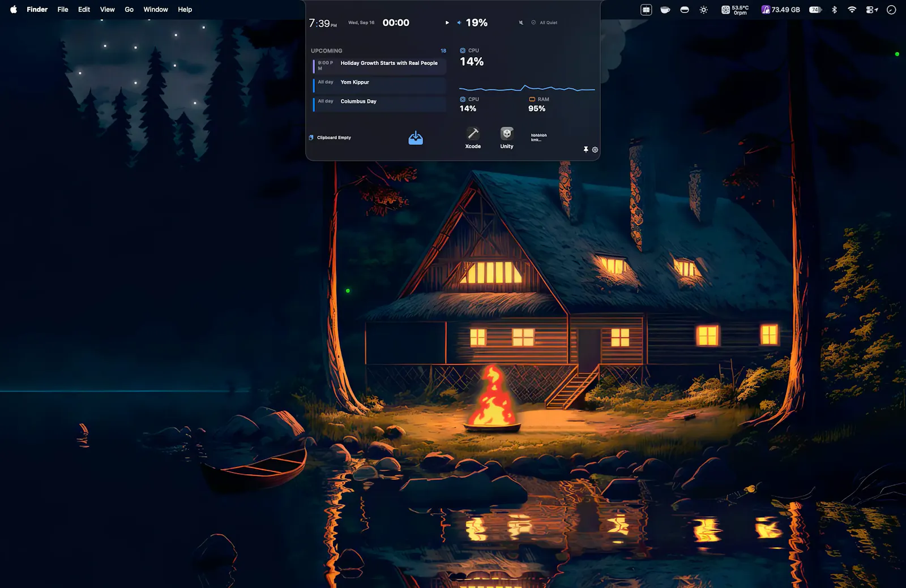Viewport: 906px width, 588px height.
Task: Click the coffee cup menu bar icon
Action: tap(665, 10)
